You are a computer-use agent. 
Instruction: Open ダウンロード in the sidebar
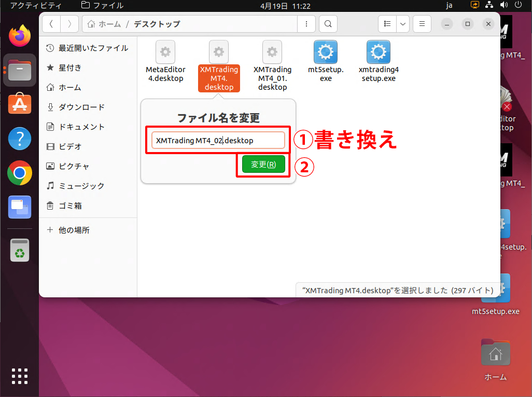click(x=81, y=107)
